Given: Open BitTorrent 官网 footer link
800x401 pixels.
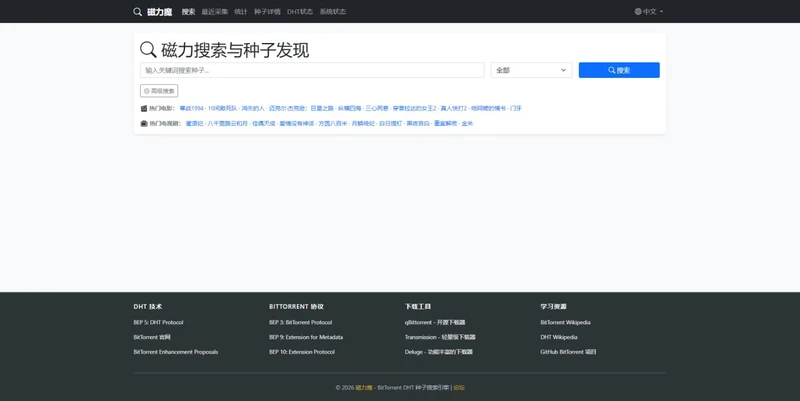Looking at the screenshot, I should pos(152,337).
